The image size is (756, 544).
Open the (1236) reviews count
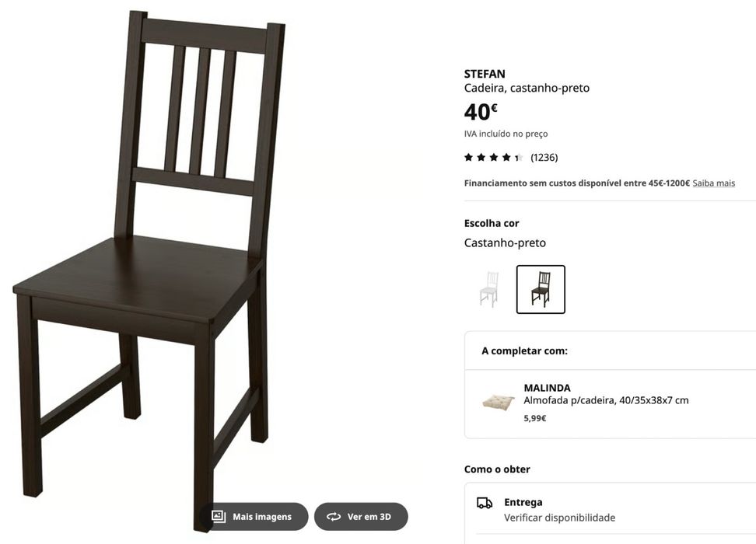pos(544,158)
